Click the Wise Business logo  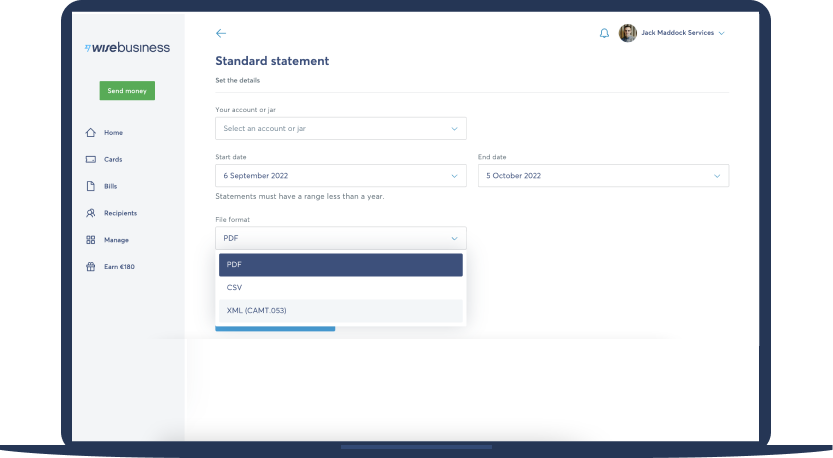pos(127,47)
